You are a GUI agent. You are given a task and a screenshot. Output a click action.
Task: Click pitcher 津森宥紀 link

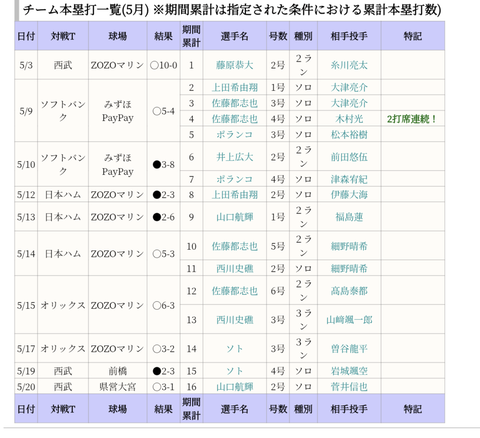coord(349,179)
